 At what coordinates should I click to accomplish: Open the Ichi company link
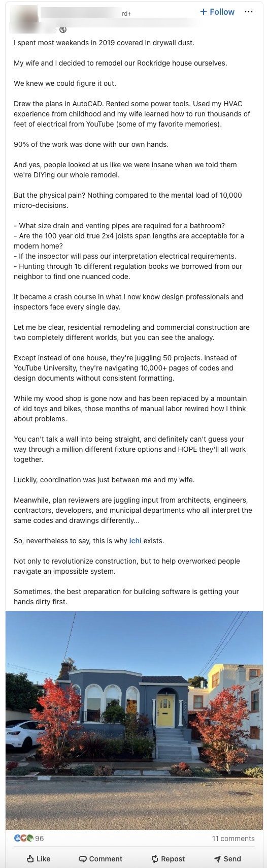(x=135, y=541)
